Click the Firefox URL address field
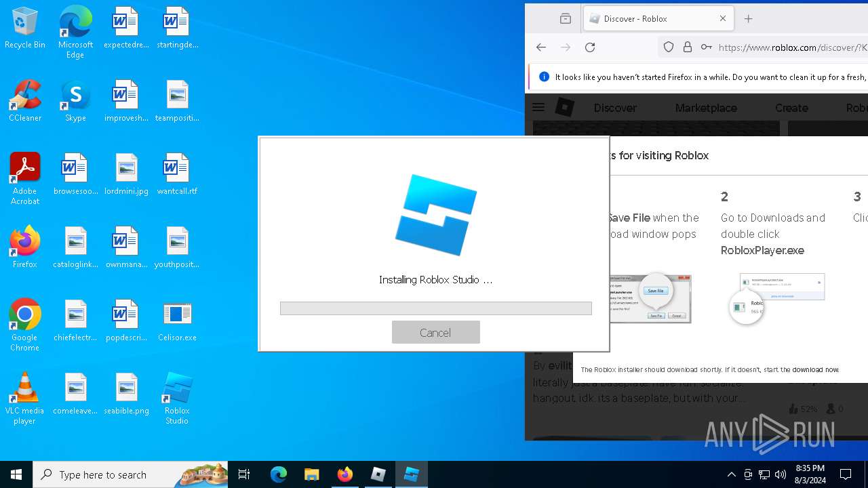This screenshot has height=488, width=868. point(792,47)
